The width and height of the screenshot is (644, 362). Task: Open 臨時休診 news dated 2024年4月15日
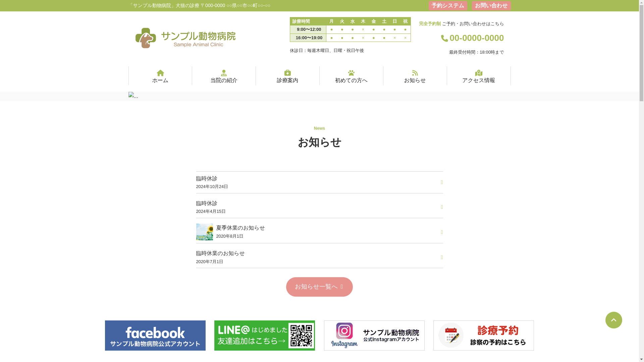[x=319, y=207]
